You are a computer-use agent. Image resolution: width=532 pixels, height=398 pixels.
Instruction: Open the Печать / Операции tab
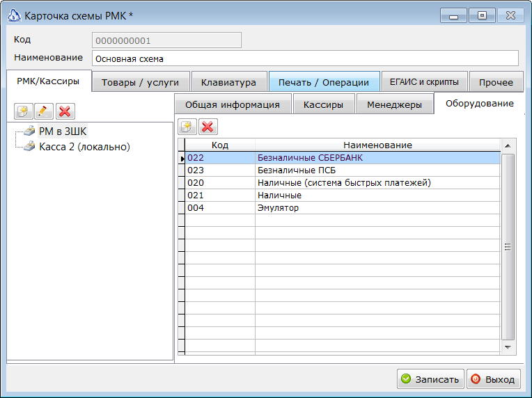324,82
